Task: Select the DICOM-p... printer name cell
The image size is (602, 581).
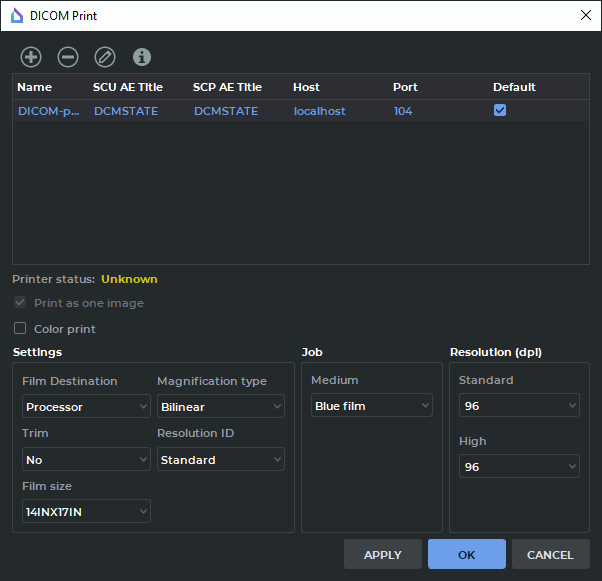Action: pyautogui.click(x=49, y=111)
